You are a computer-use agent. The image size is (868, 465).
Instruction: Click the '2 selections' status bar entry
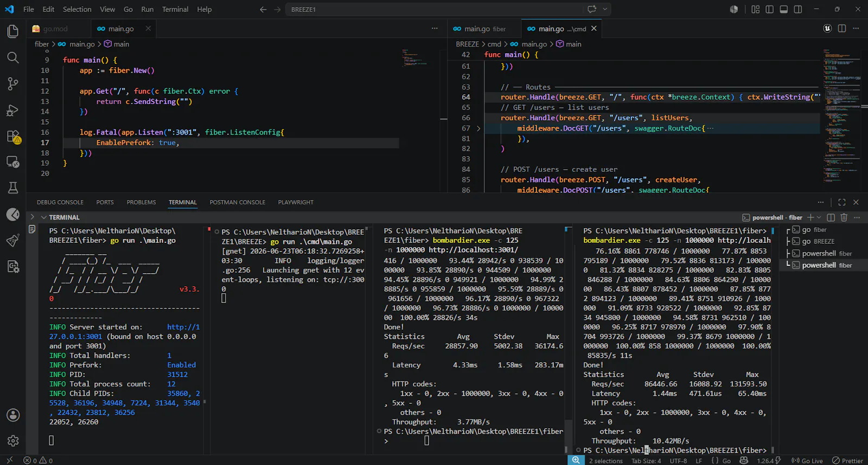pyautogui.click(x=606, y=461)
